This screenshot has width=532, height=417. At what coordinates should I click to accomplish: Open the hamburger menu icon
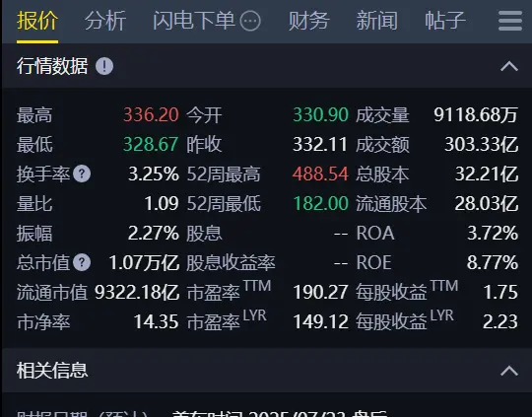tap(510, 21)
